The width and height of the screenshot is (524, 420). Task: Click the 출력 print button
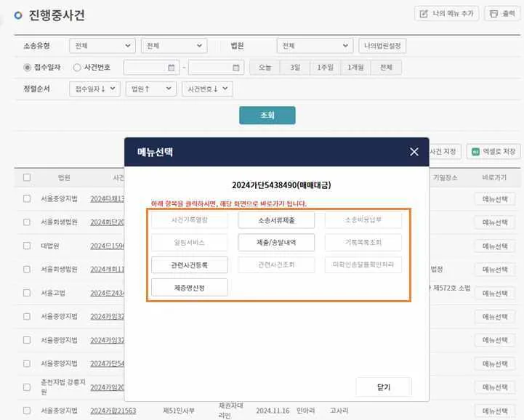coord(502,14)
